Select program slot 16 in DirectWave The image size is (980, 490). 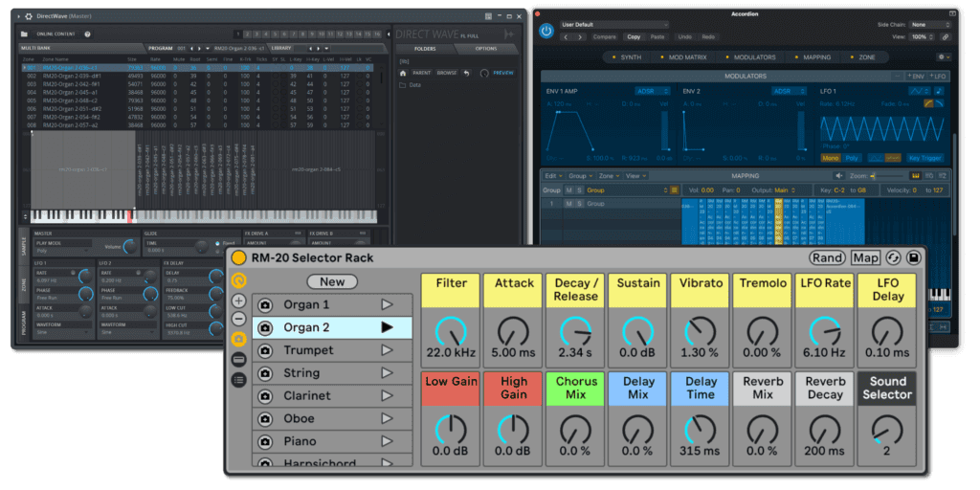[x=377, y=33]
